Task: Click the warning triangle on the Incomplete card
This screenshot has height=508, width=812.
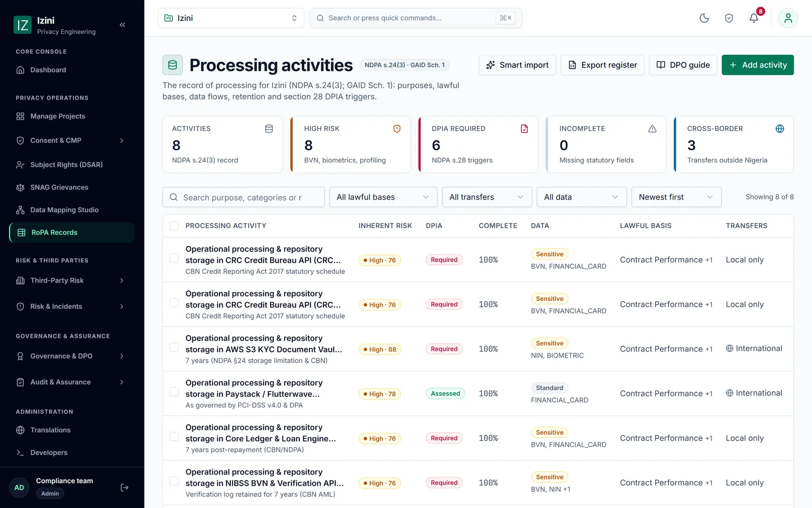Action: [652, 129]
